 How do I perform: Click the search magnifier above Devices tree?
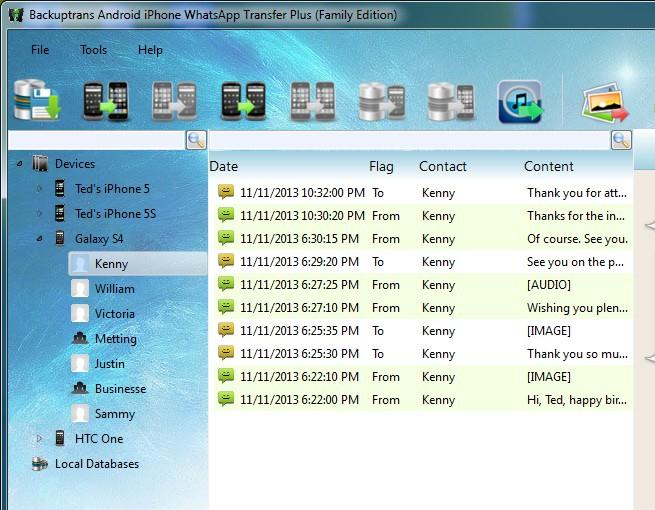coord(196,140)
